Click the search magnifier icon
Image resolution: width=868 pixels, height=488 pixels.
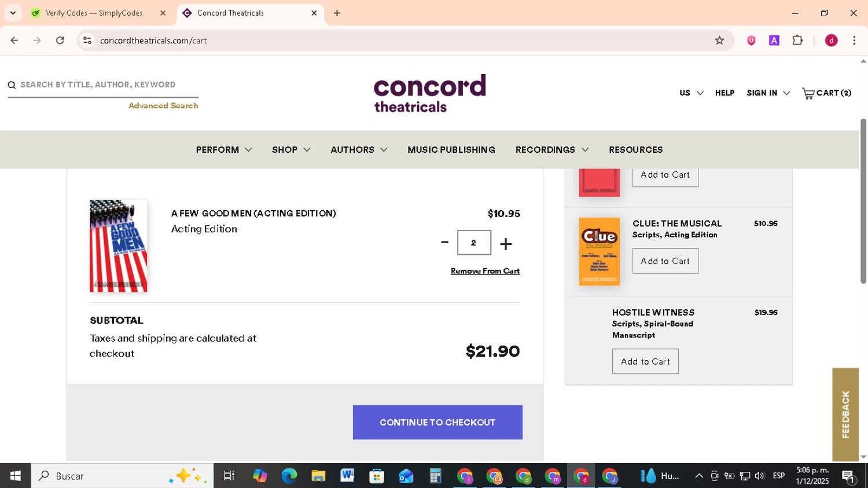click(12, 85)
